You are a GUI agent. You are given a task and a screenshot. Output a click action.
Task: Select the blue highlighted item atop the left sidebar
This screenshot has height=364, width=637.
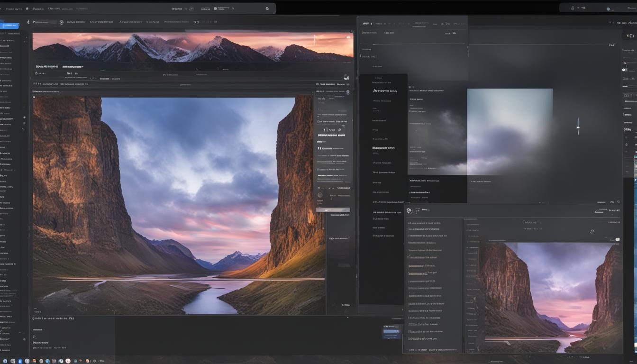pyautogui.click(x=9, y=26)
